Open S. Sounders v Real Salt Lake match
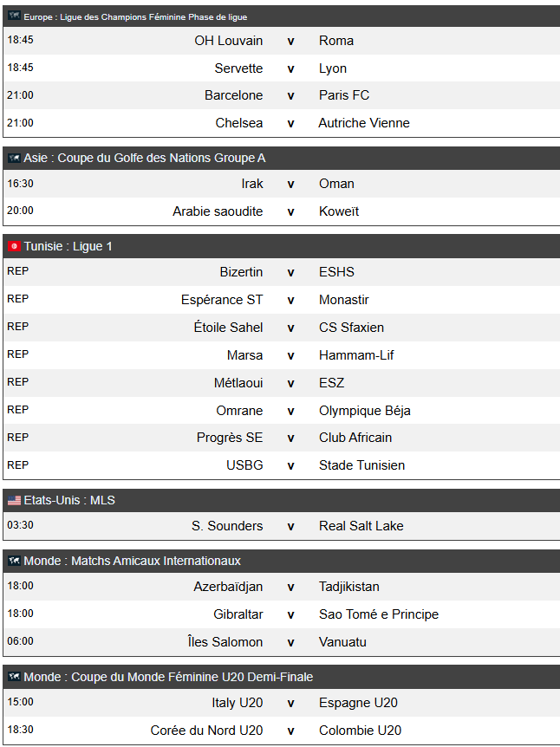This screenshot has height=747, width=560. tap(282, 526)
